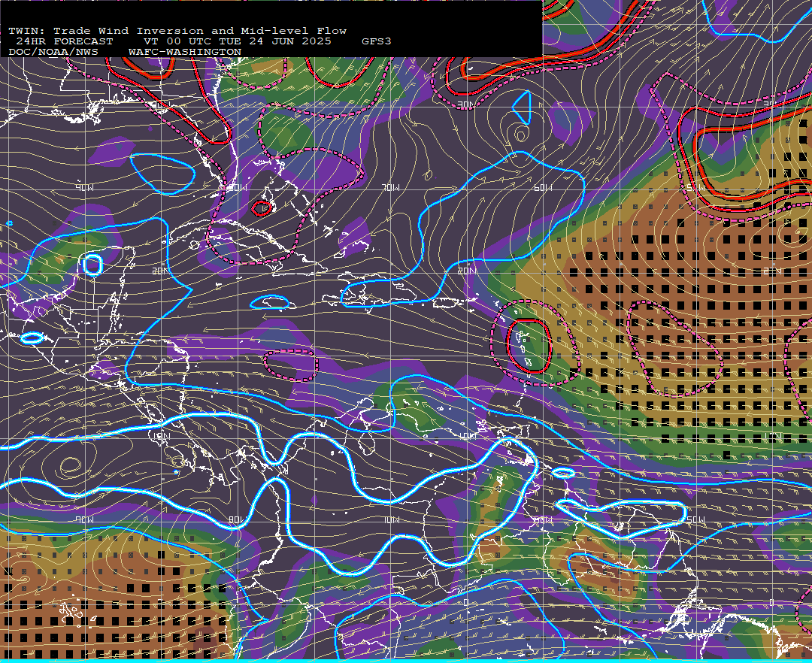
Task: Click the "TWIN: Trade Wind Inversion and Mid-level Flow" title
Action: pos(177,31)
